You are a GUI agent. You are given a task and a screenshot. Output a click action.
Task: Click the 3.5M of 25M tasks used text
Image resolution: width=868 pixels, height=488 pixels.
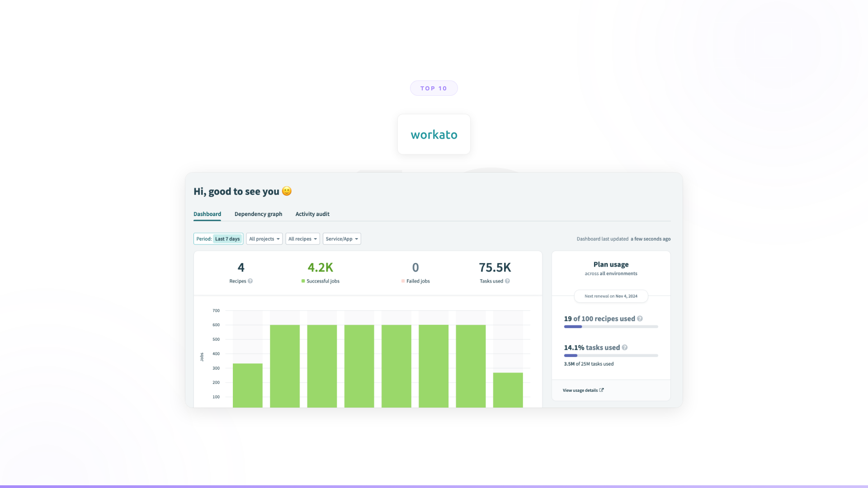click(589, 364)
